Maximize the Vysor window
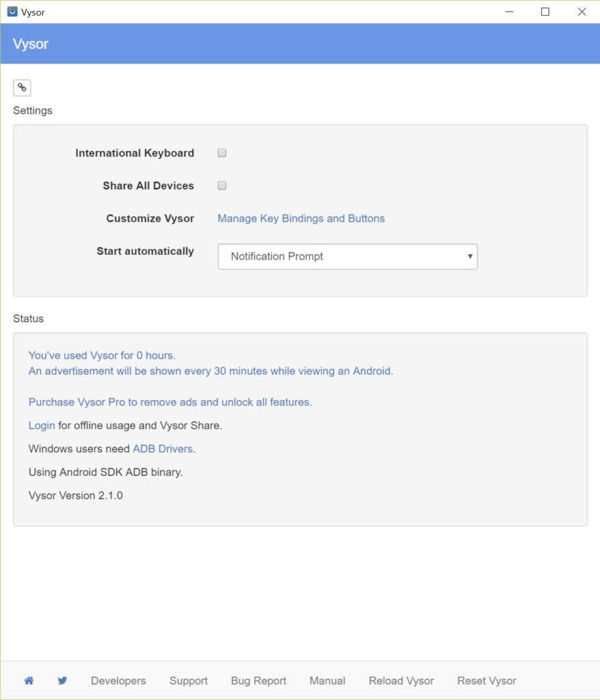 click(x=545, y=12)
